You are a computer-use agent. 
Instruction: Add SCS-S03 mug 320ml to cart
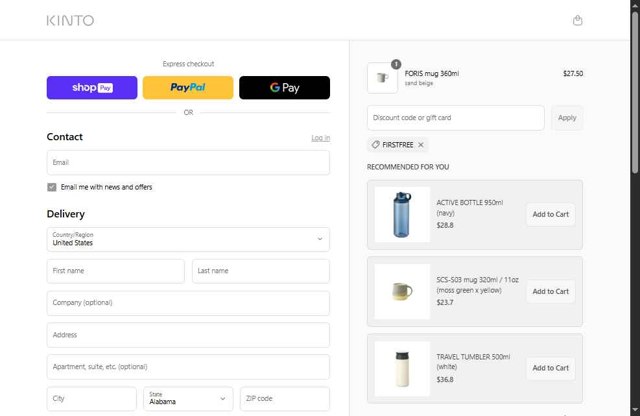(550, 291)
